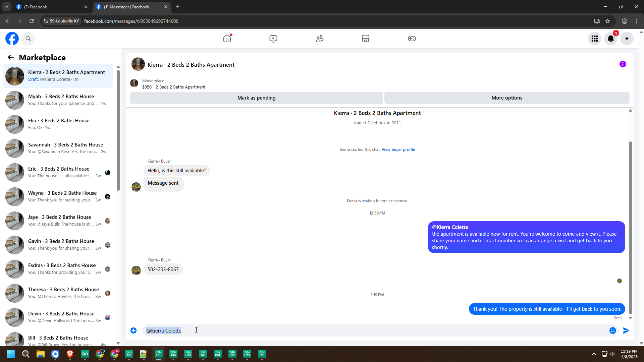Open the Facebook Video icon

coord(273,39)
